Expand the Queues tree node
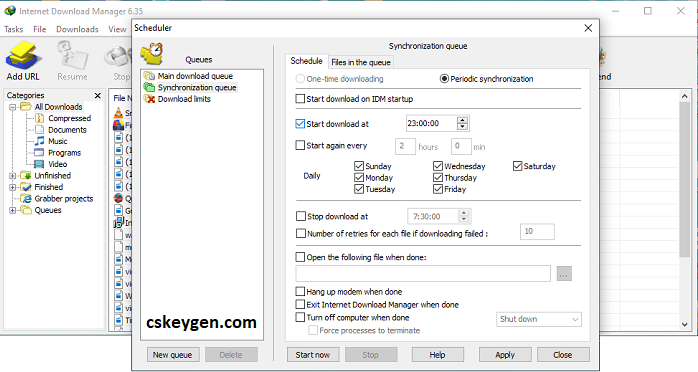This screenshot has width=698, height=372. 12,210
